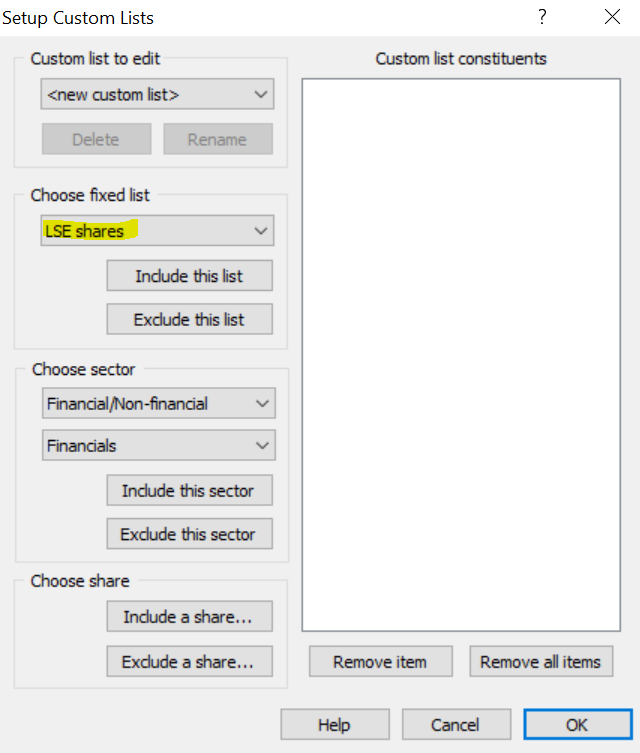
Task: Click the Include this list button
Action: click(x=190, y=276)
